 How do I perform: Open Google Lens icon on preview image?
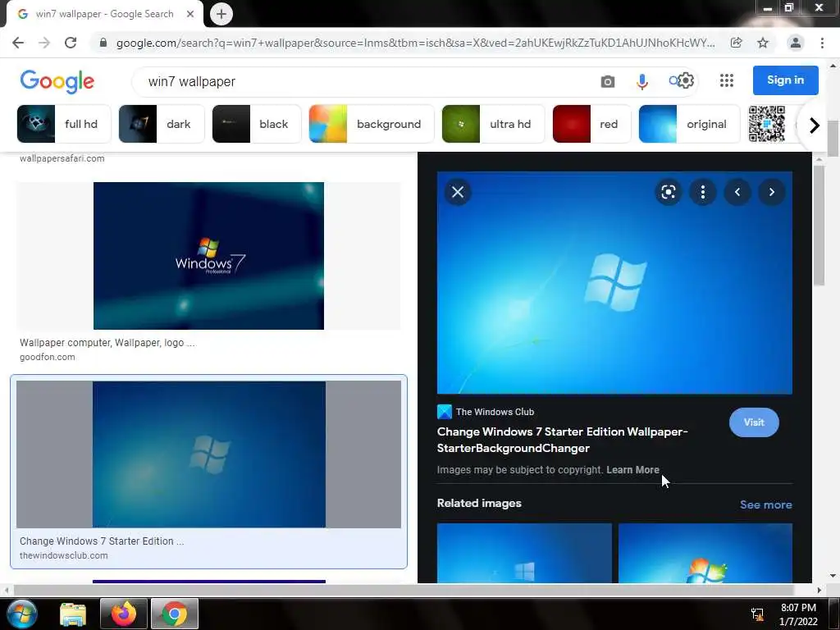(x=668, y=192)
